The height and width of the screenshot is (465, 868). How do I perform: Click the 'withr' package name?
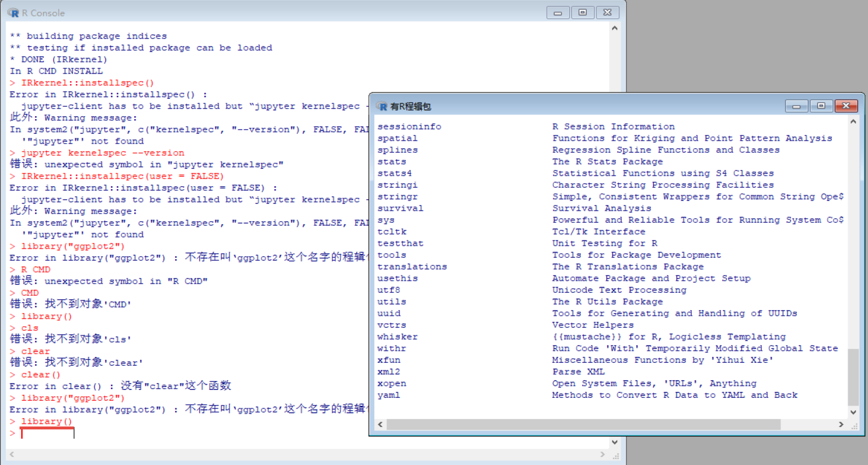[392, 348]
